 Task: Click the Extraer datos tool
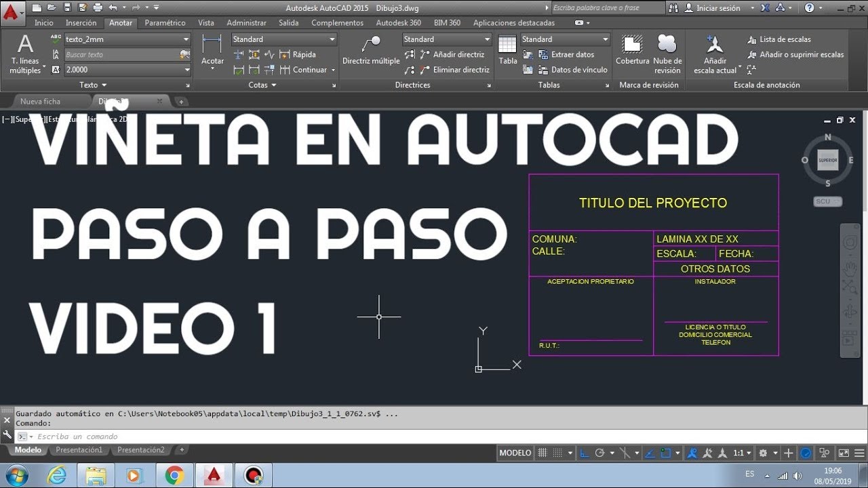click(x=566, y=54)
